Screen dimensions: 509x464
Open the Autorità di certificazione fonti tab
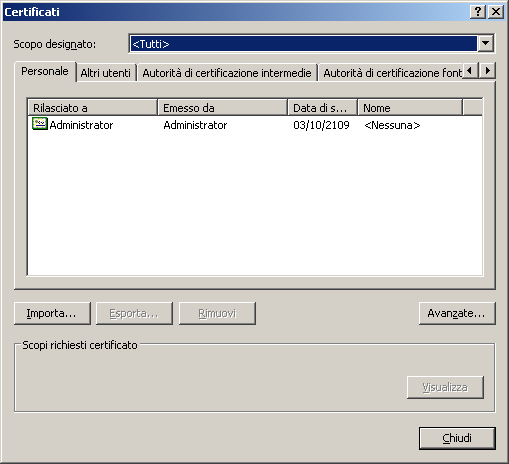392,73
